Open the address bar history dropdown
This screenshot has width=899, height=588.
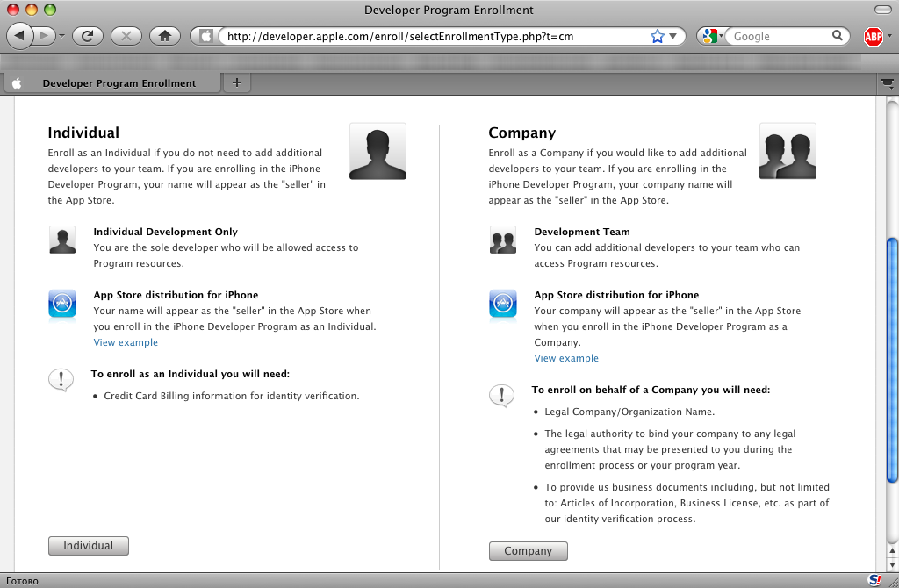(673, 36)
